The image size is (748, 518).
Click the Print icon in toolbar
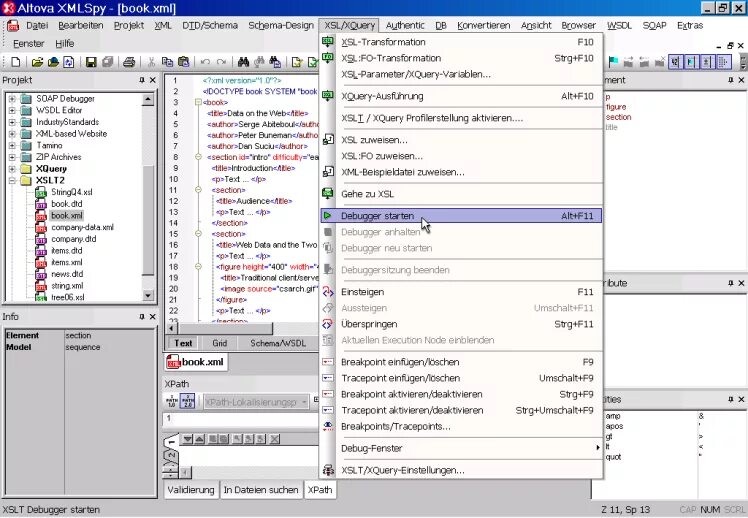(x=129, y=62)
